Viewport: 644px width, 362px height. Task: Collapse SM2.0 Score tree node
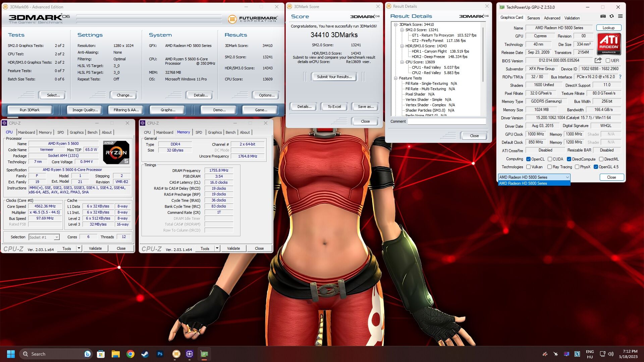coord(402,30)
